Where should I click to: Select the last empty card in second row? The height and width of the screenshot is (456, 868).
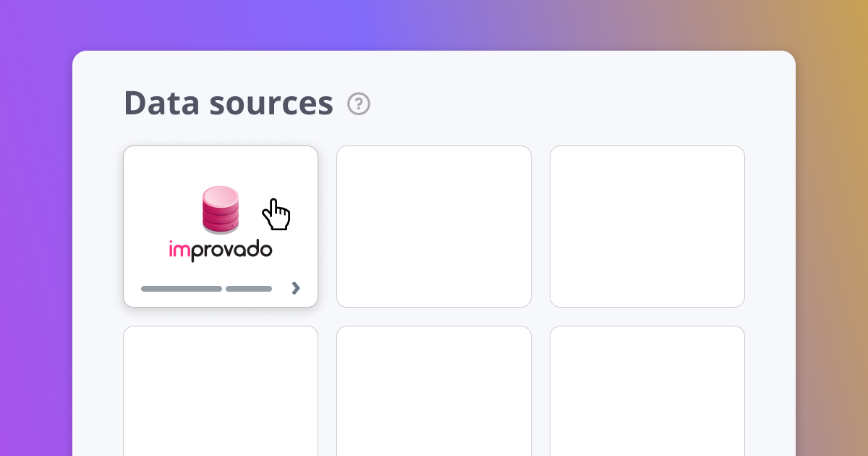coord(647,391)
